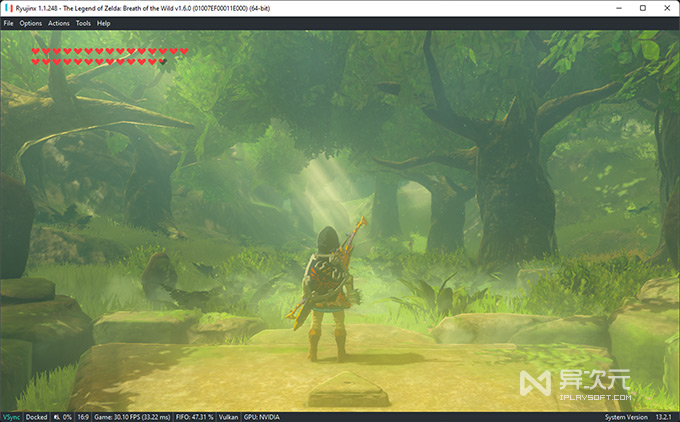Click the Vulkan backend label

[x=228, y=417]
